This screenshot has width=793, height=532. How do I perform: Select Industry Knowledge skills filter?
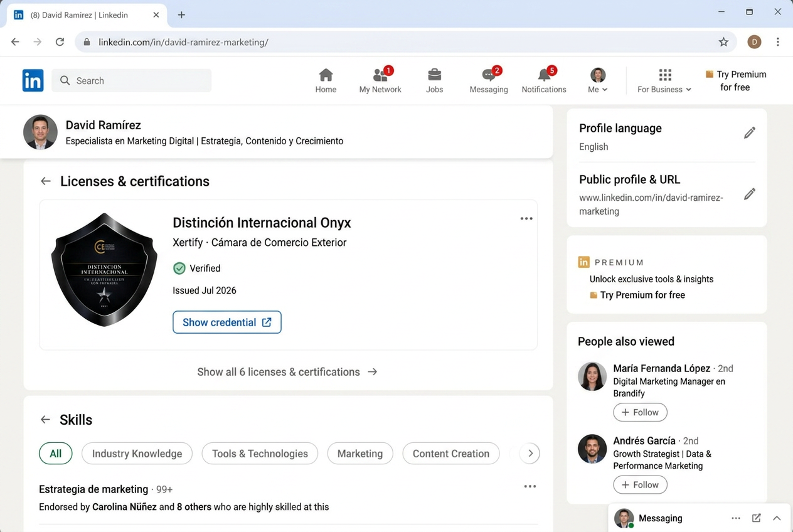point(137,454)
